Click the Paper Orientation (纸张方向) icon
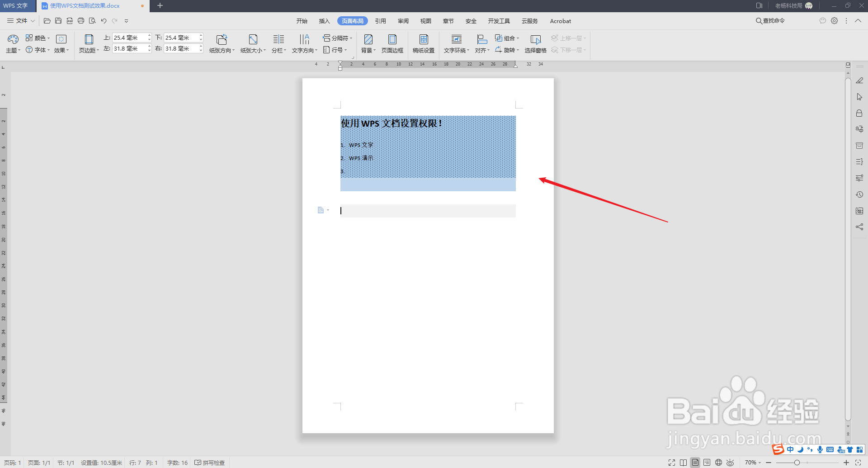 coord(222,39)
